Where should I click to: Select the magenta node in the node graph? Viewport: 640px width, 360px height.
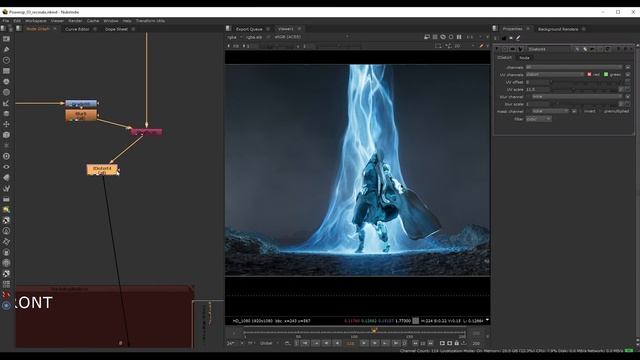click(x=146, y=131)
